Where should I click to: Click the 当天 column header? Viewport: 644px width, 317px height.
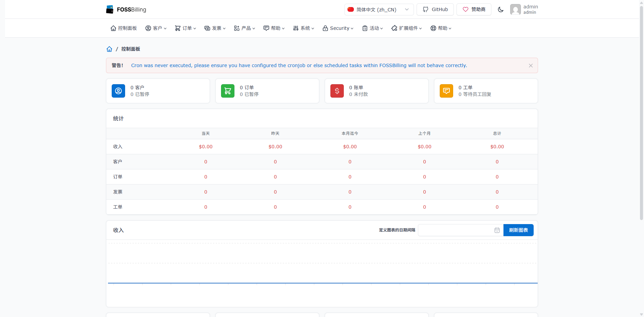(x=206, y=134)
